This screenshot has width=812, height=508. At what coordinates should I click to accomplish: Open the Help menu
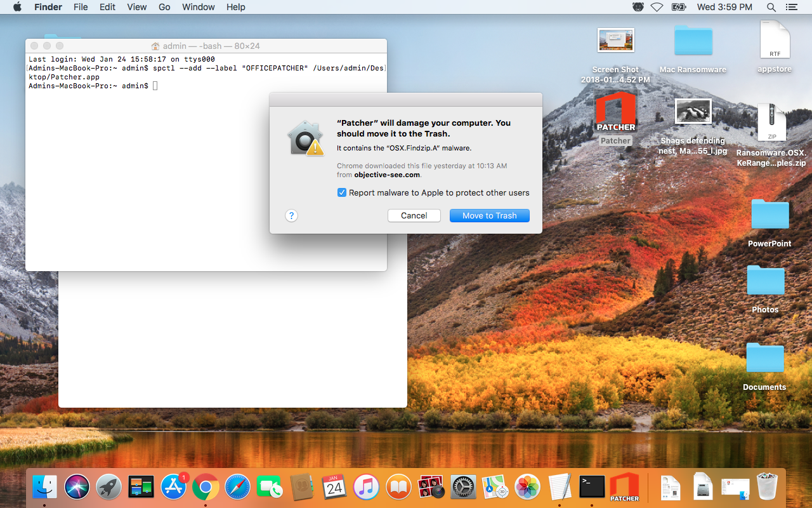point(236,7)
